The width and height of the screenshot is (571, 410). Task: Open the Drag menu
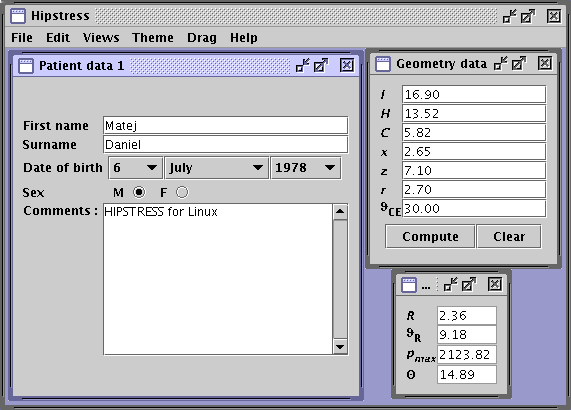202,38
